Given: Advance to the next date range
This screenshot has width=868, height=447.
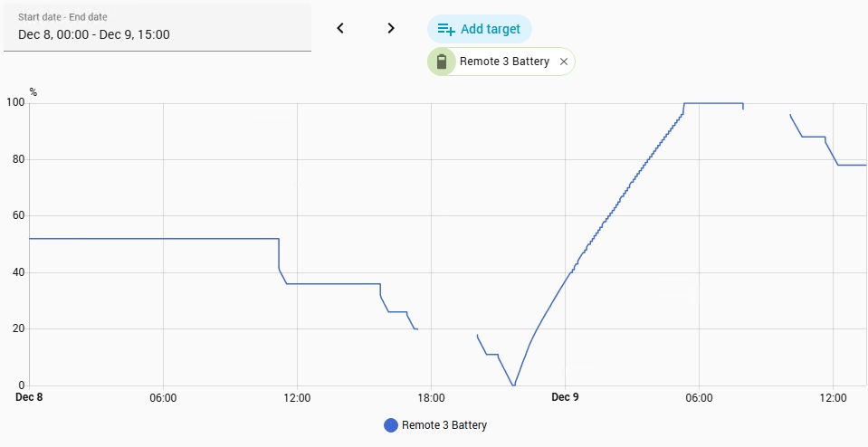Looking at the screenshot, I should point(391,28).
